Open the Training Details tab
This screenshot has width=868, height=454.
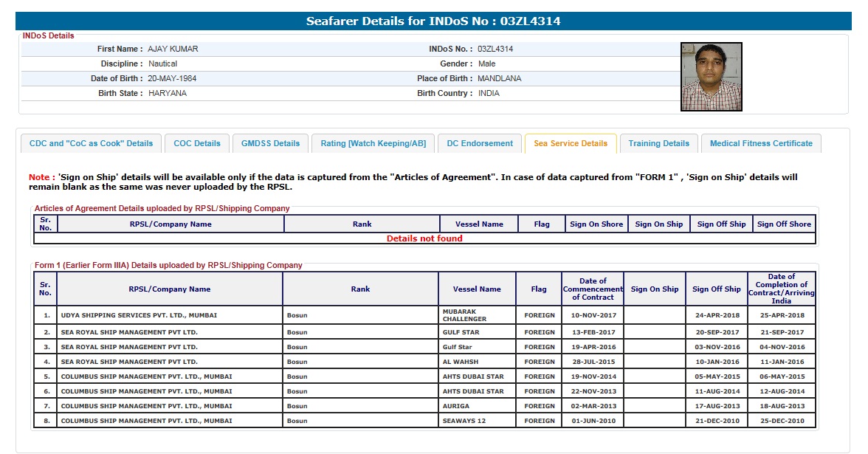(658, 143)
